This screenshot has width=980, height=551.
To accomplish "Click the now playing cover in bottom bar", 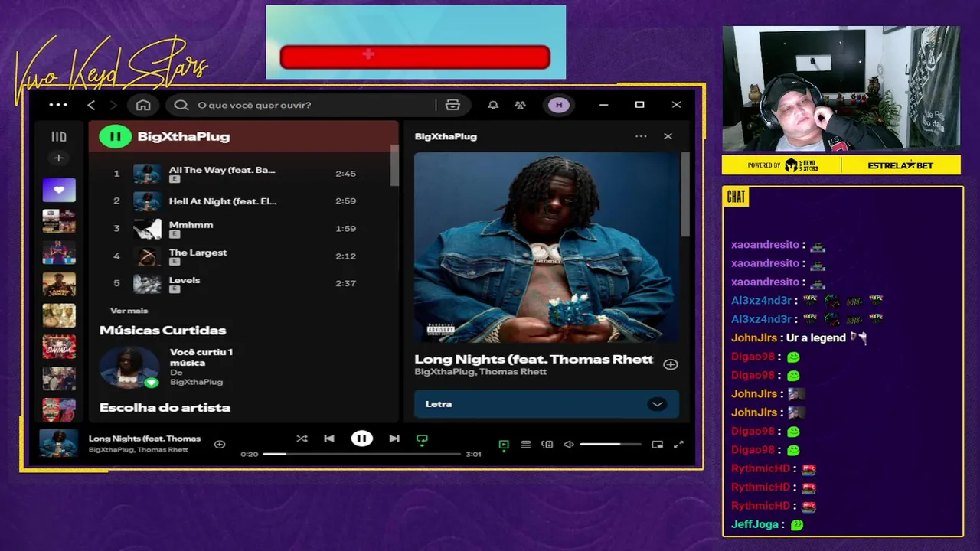I will [x=59, y=444].
